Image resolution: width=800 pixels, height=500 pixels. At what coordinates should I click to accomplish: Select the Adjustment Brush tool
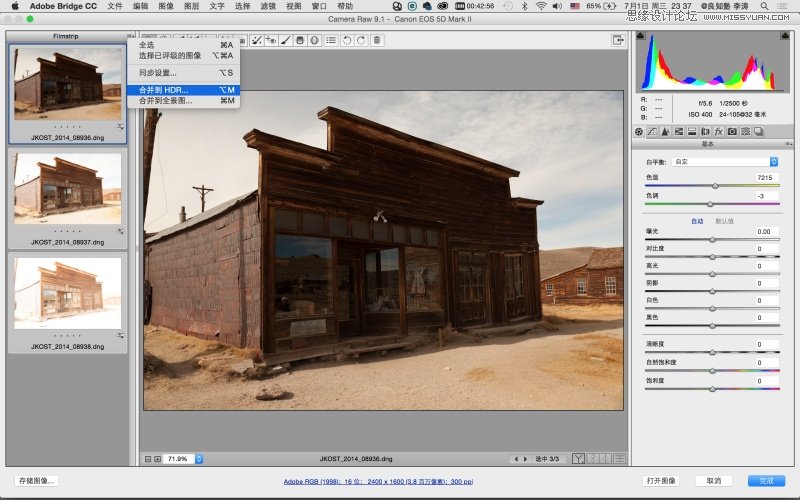tap(285, 40)
